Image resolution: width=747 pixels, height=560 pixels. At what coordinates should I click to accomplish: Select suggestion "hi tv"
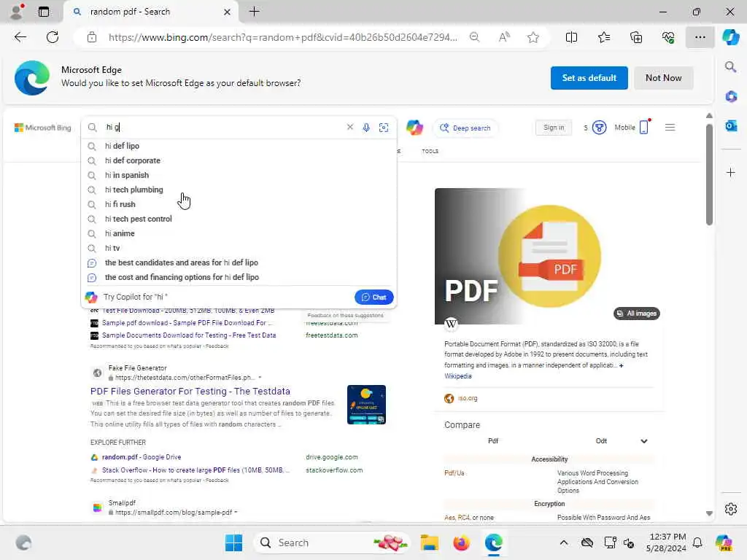(239, 248)
